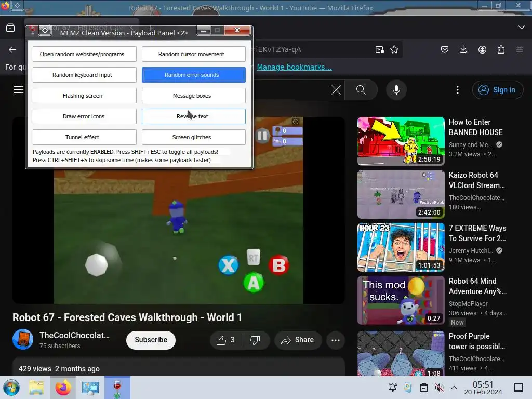Open TheCoolChocolat... channel name link
Screen dimensions: 532x399
pyautogui.click(x=75, y=335)
